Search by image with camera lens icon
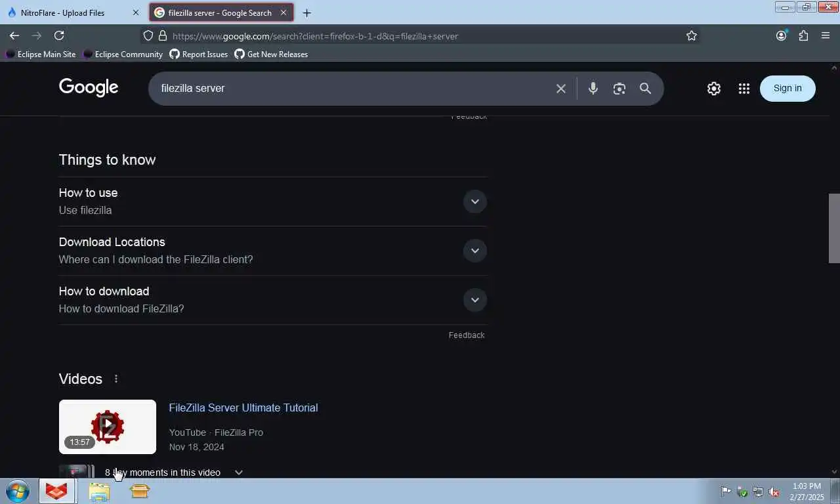This screenshot has height=504, width=840. tap(619, 88)
